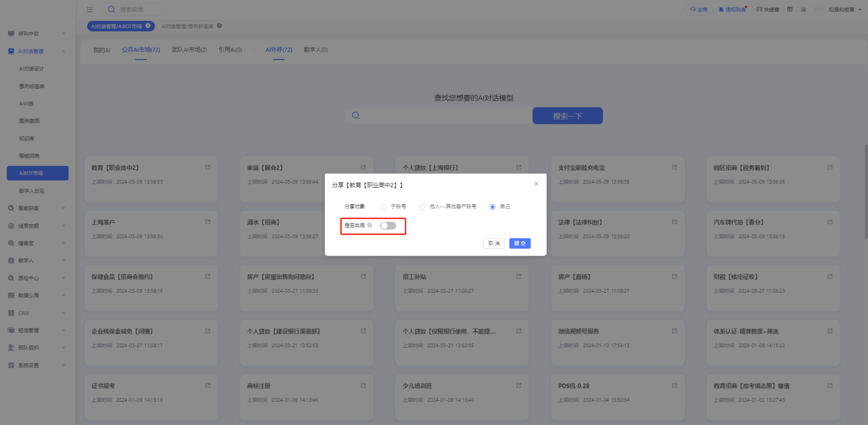Open 意向标签库 in the sidebar
The image size is (868, 425).
32,86
